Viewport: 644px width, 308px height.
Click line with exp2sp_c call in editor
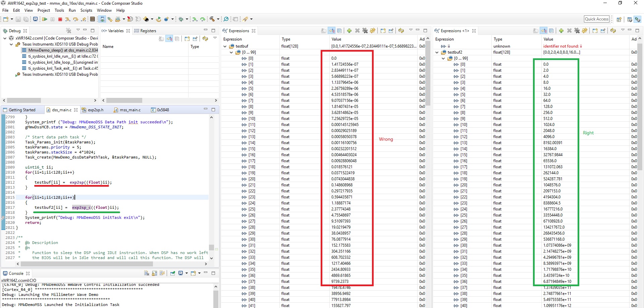[x=77, y=207]
